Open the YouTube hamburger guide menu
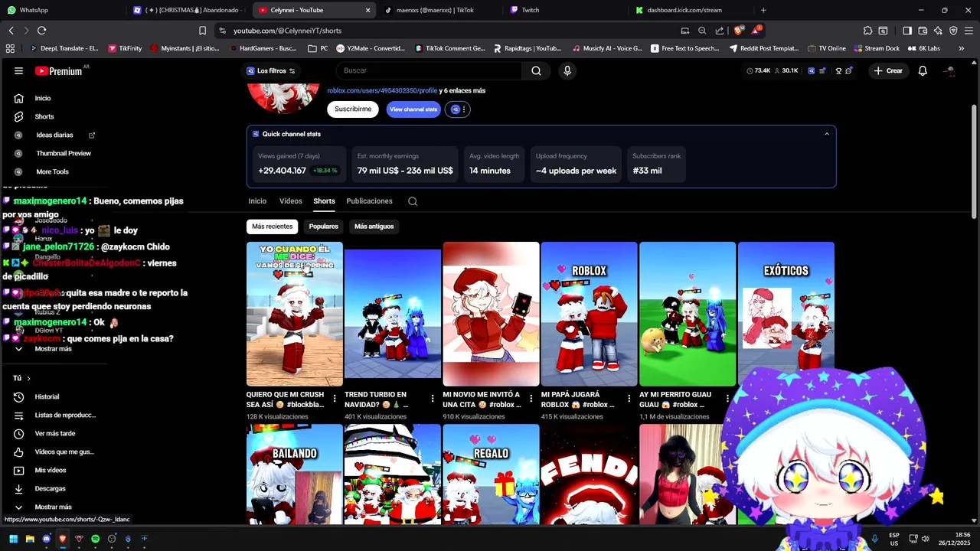This screenshot has width=980, height=551. 18,70
